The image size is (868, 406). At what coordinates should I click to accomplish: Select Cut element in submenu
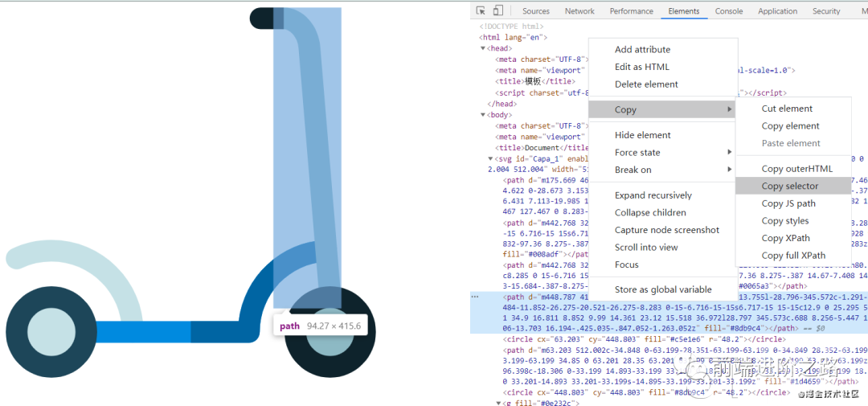[x=787, y=109]
